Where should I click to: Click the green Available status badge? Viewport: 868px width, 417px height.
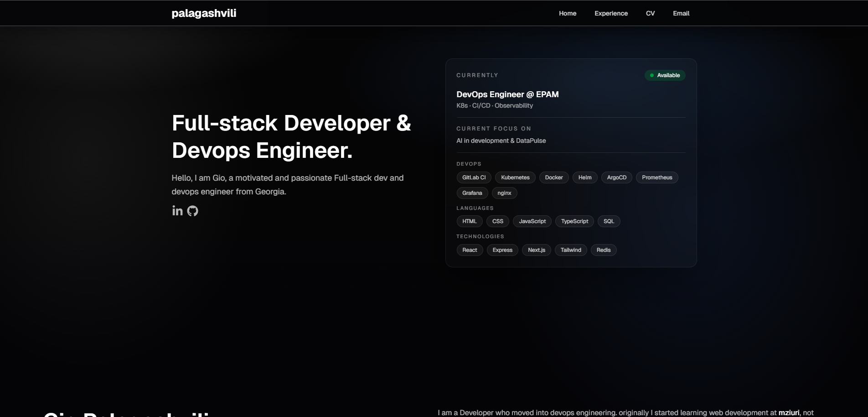tap(665, 75)
